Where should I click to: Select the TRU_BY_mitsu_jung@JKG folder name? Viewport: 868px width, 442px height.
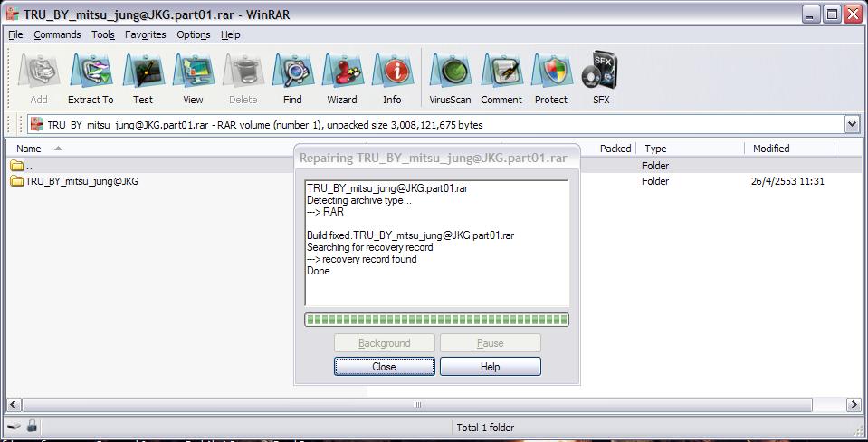coord(82,181)
